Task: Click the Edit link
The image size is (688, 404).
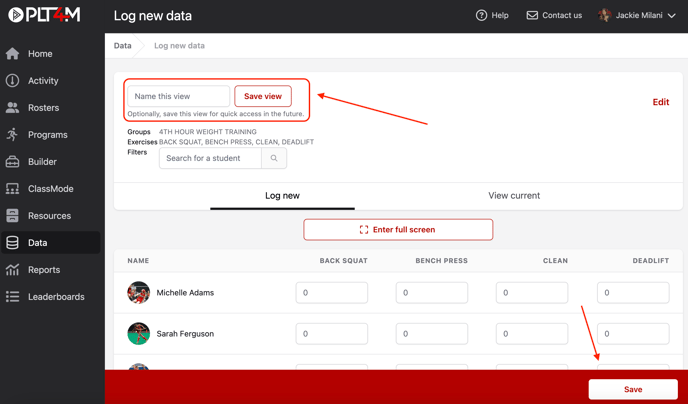Action: [660, 102]
